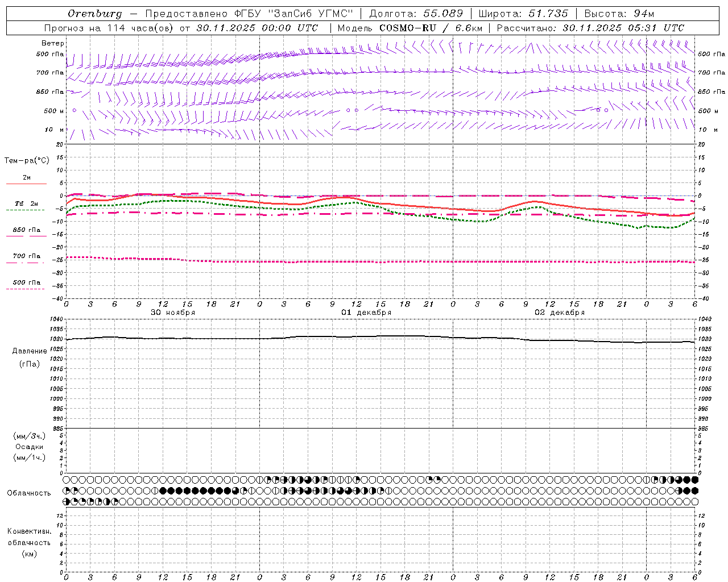Click the '02 декабря' date label
Screen dimensions: 728x582
pos(560,313)
